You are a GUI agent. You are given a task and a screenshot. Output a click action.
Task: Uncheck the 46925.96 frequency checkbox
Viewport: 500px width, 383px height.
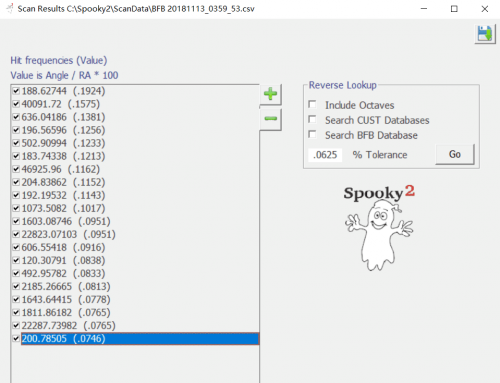click(16, 169)
